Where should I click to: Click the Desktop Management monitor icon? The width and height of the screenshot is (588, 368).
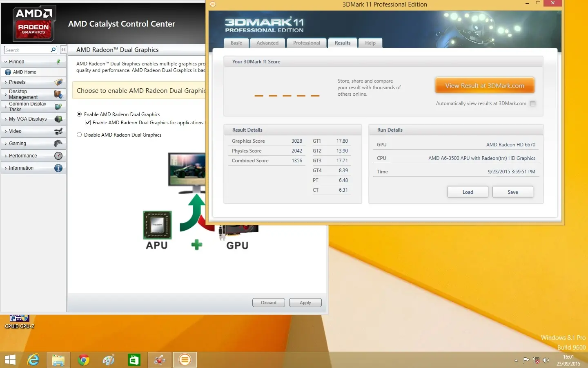coord(58,94)
